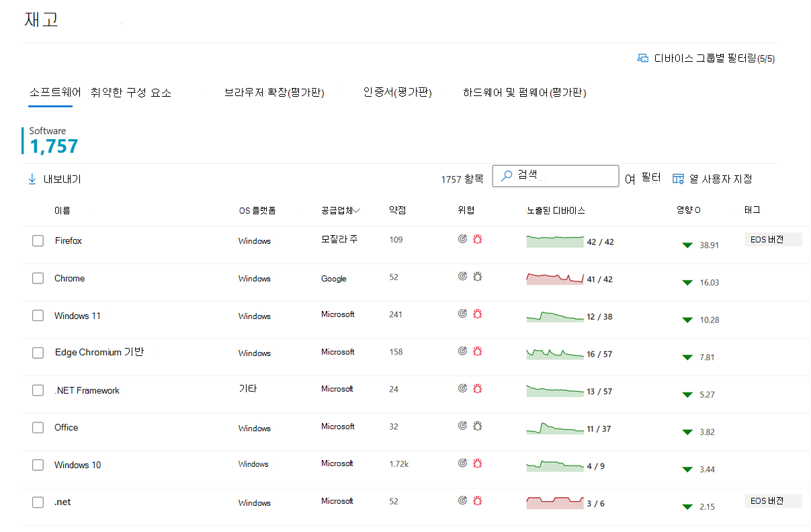The image size is (811, 532).
Task: Click .net red exposed devices chart
Action: click(555, 502)
